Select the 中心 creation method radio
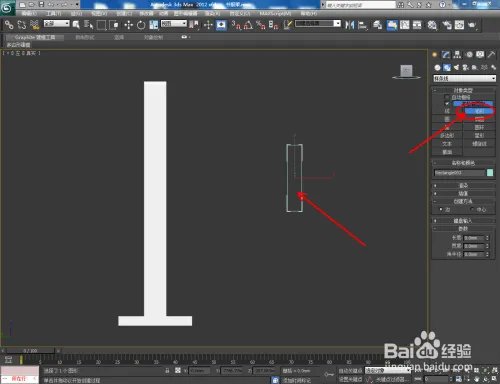 coord(472,209)
